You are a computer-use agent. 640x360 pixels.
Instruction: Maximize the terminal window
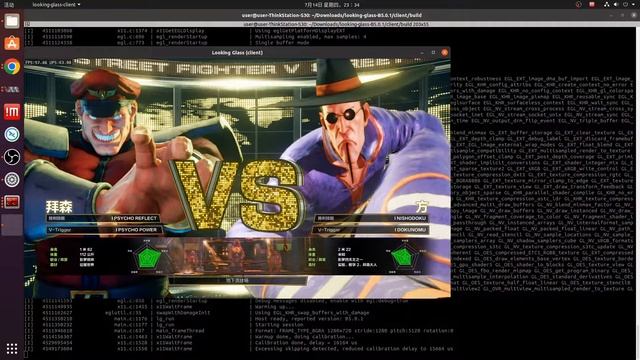click(x=623, y=15)
